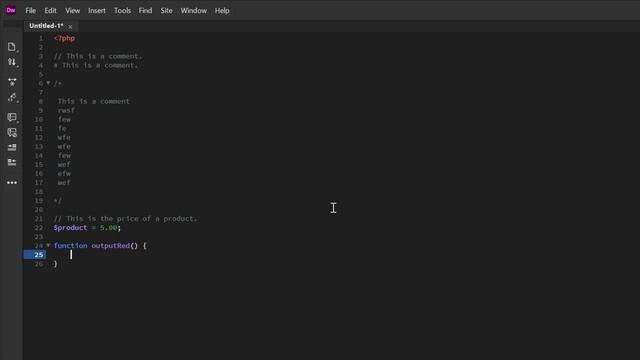Click the Format Source Code icon

tap(12, 97)
